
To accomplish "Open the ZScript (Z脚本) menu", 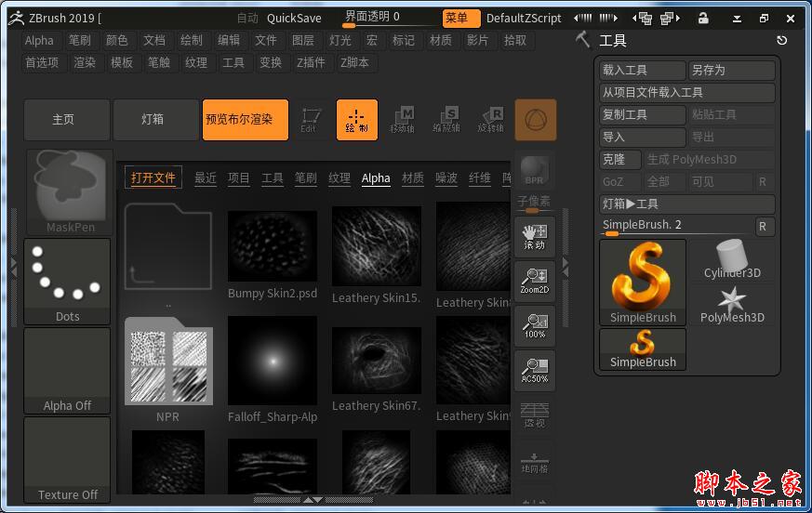I will point(354,62).
